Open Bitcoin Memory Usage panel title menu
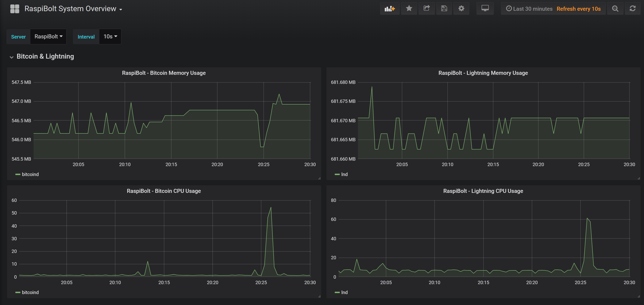This screenshot has height=305, width=644. tap(164, 73)
